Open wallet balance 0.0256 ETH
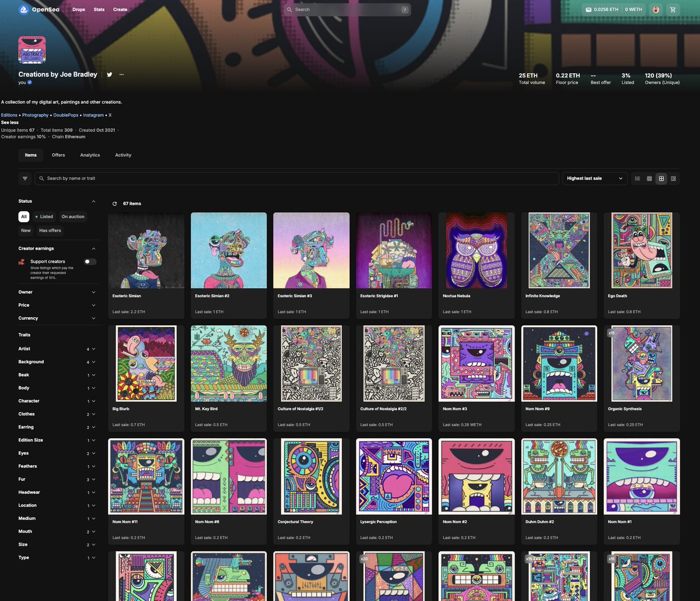Viewport: 700px width, 601px height. point(602,9)
